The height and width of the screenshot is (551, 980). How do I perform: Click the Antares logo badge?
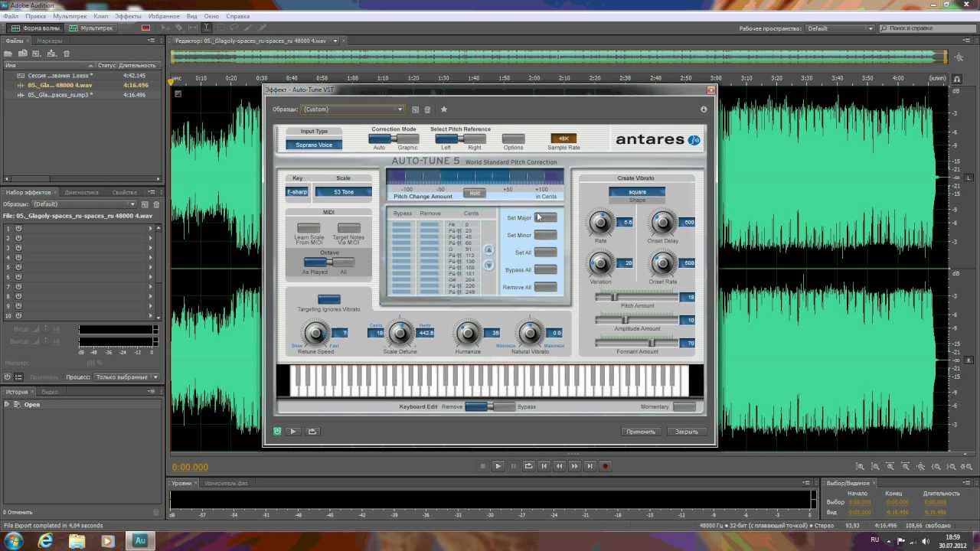694,140
